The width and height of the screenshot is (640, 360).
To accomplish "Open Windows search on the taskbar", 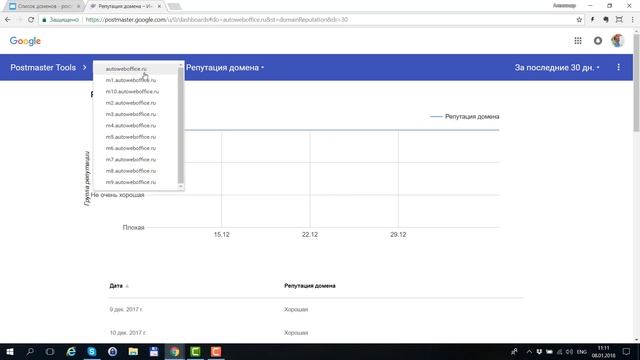I will click(30, 351).
